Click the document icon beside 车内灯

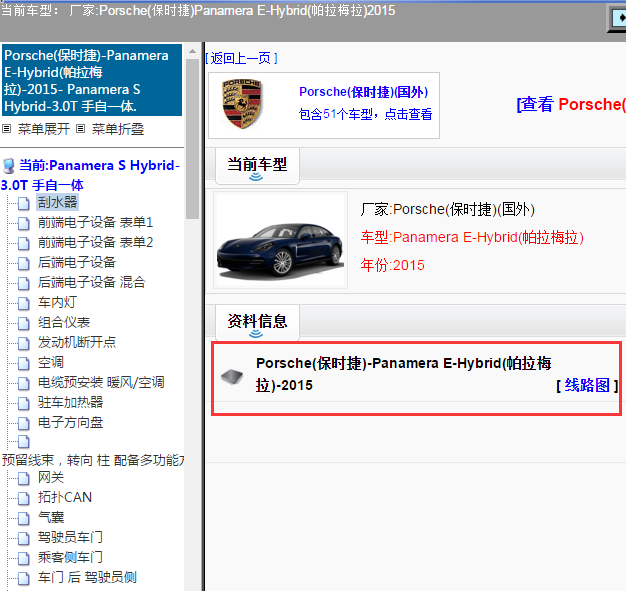(24, 303)
